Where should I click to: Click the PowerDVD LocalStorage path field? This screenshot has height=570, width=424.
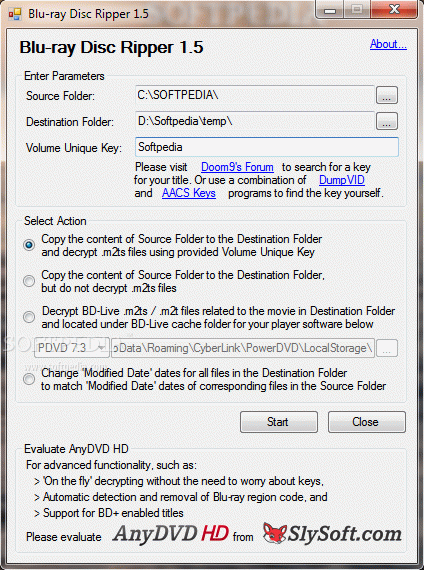coord(243,348)
